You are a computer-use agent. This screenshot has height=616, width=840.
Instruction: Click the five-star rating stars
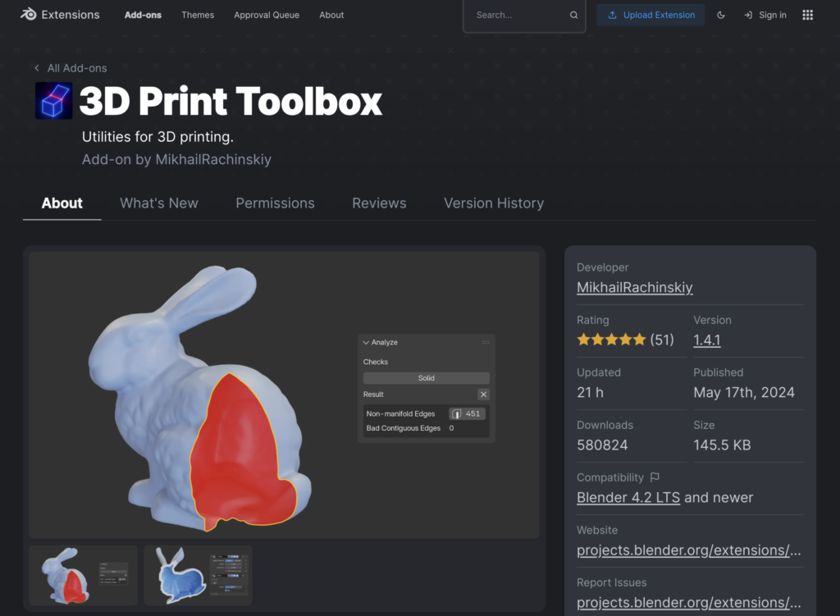[611, 340]
